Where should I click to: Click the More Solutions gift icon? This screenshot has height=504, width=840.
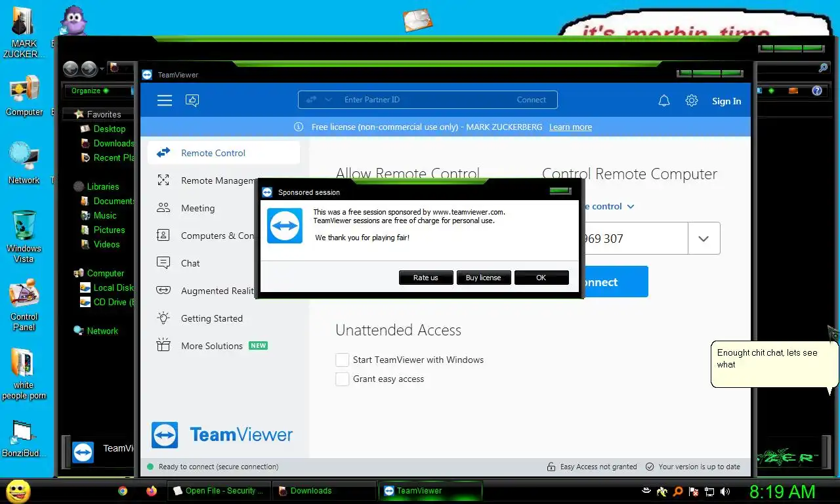163,346
